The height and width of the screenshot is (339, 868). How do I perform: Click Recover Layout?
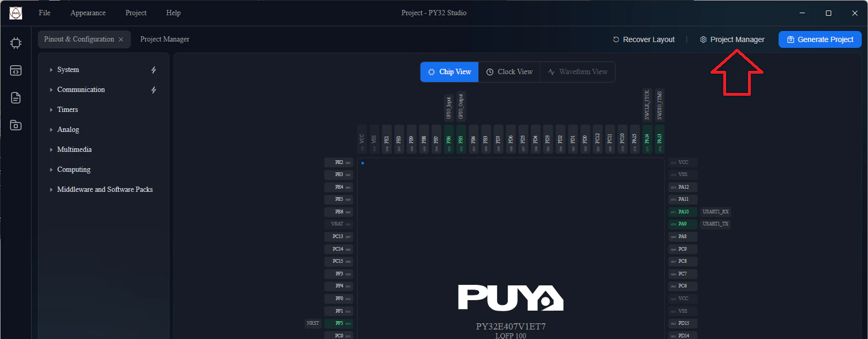coord(643,39)
